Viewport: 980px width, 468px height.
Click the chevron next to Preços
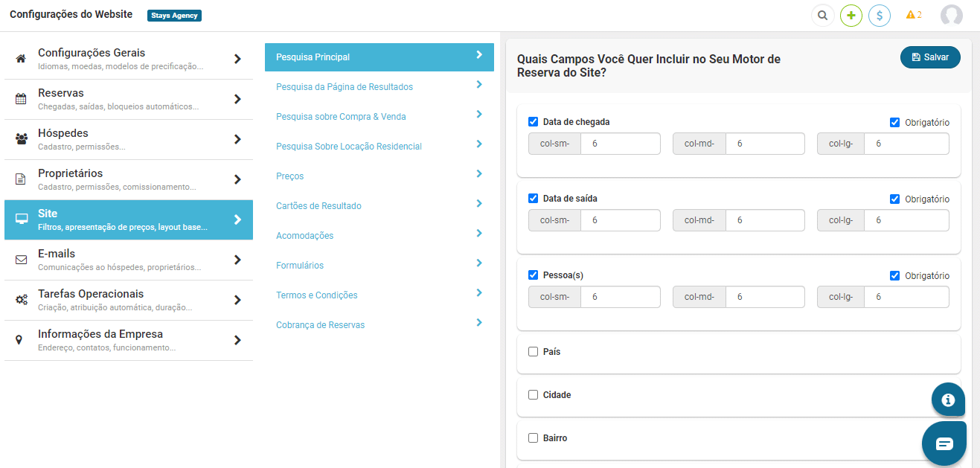click(x=479, y=174)
